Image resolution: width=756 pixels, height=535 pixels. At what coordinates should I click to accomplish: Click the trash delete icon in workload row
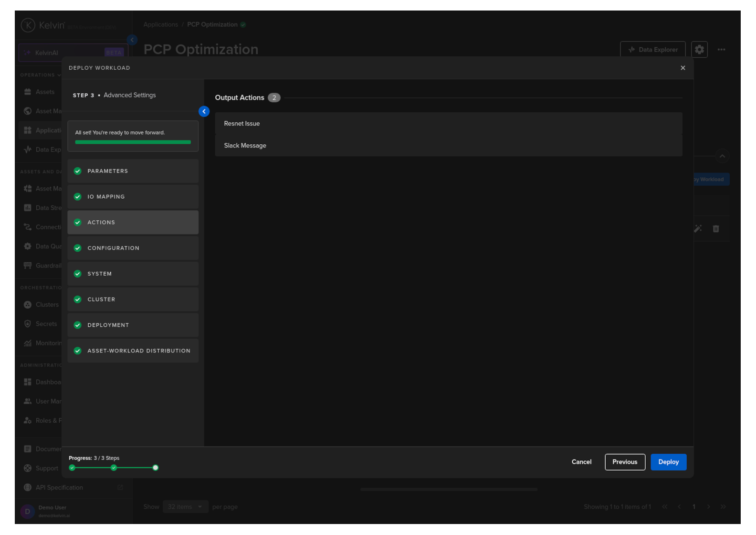pos(716,229)
